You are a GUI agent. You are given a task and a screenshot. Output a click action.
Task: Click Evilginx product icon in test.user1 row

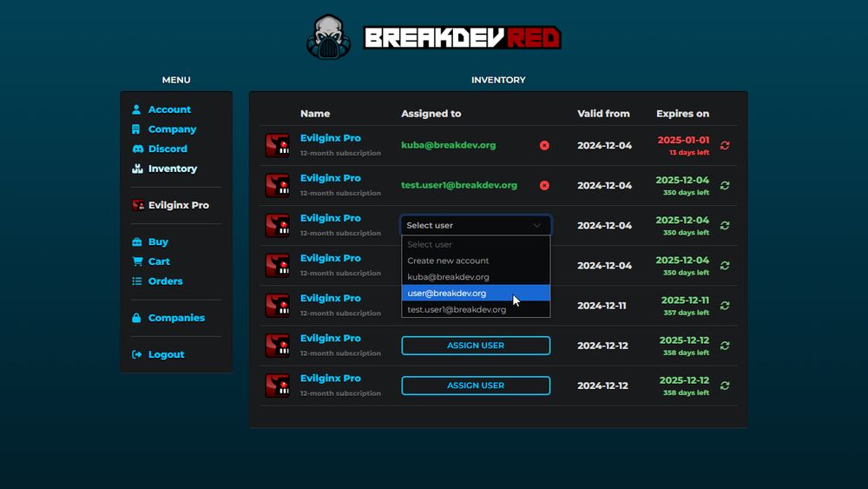coord(278,186)
